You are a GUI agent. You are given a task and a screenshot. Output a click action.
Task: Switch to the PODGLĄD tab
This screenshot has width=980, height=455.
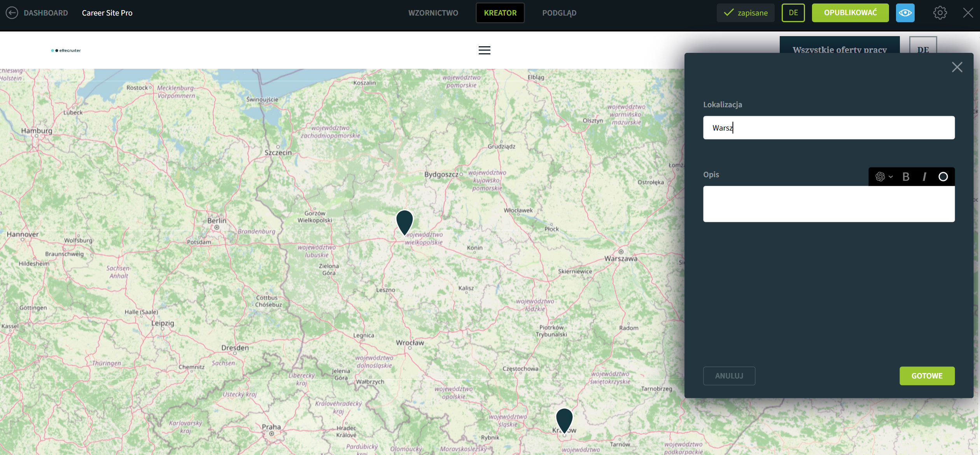click(x=559, y=13)
